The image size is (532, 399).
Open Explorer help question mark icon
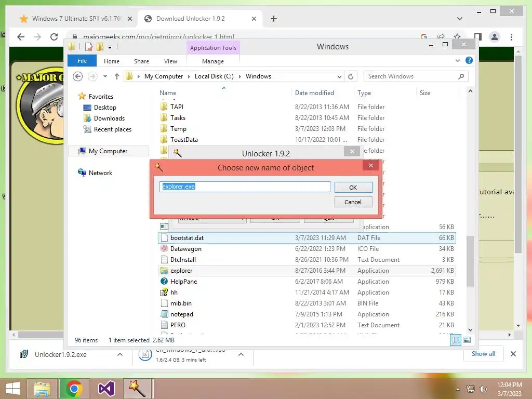pyautogui.click(x=469, y=60)
